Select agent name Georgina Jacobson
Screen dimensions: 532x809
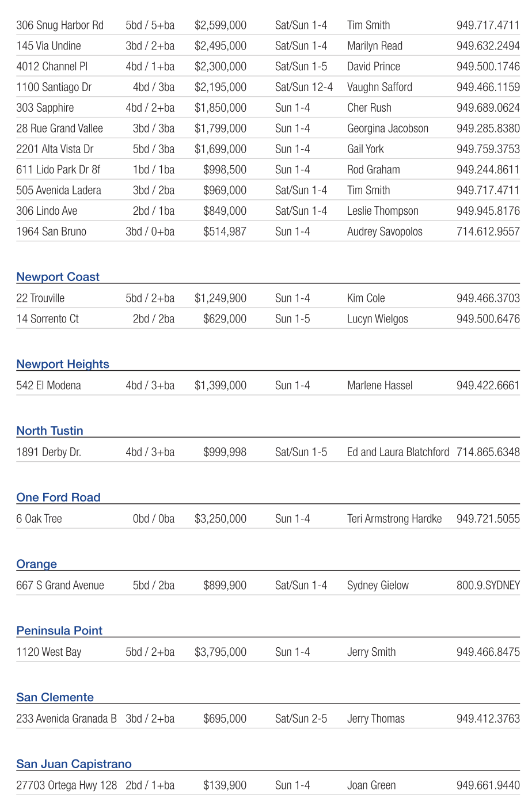click(x=387, y=128)
